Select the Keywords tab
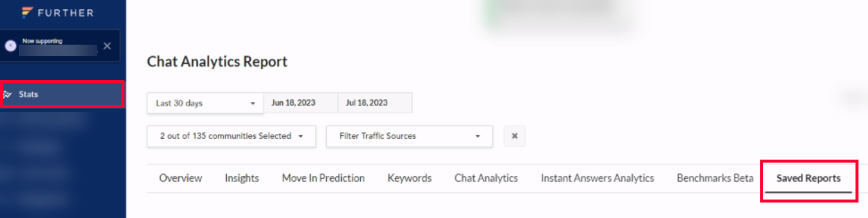Viewport: 868px width, 218px height. pos(410,178)
